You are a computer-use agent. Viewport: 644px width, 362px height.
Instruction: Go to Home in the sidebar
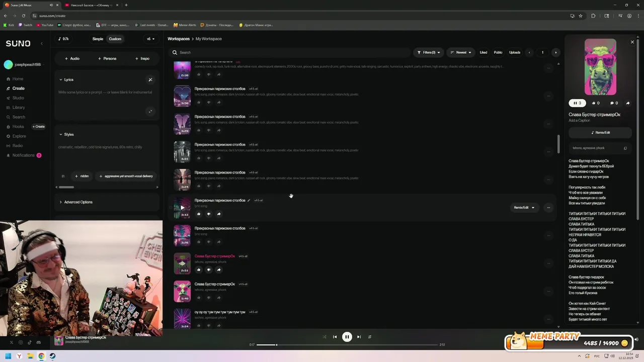click(x=15, y=79)
